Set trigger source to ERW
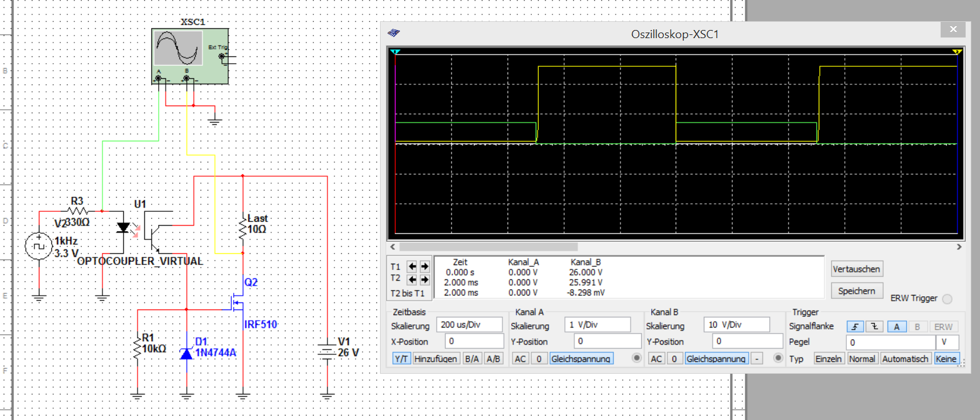This screenshot has width=980, height=420. 944,326
